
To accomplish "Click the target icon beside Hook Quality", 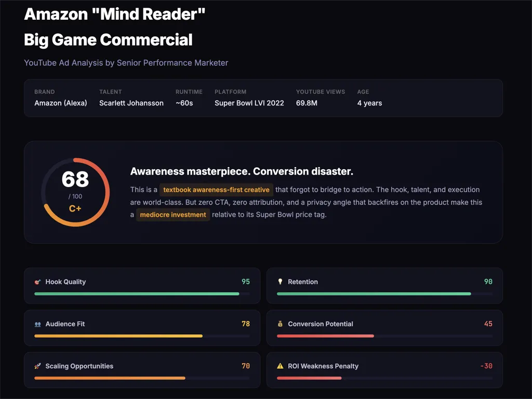I will 37,282.
